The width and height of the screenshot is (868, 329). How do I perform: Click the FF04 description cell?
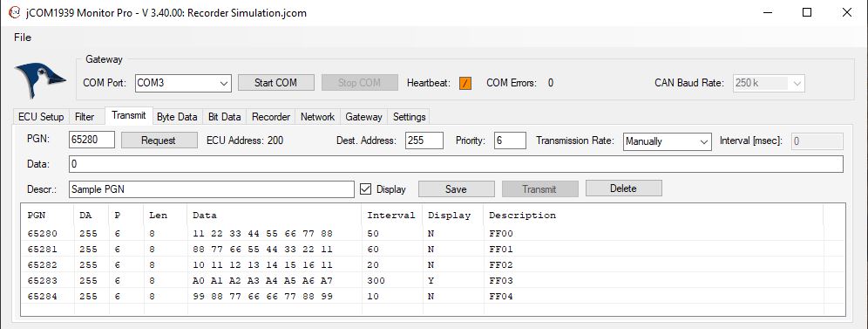(x=501, y=297)
